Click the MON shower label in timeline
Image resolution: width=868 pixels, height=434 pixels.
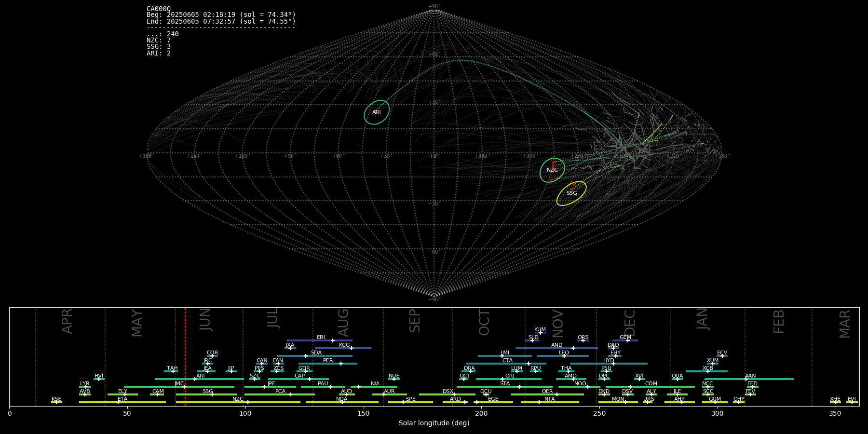618,399
